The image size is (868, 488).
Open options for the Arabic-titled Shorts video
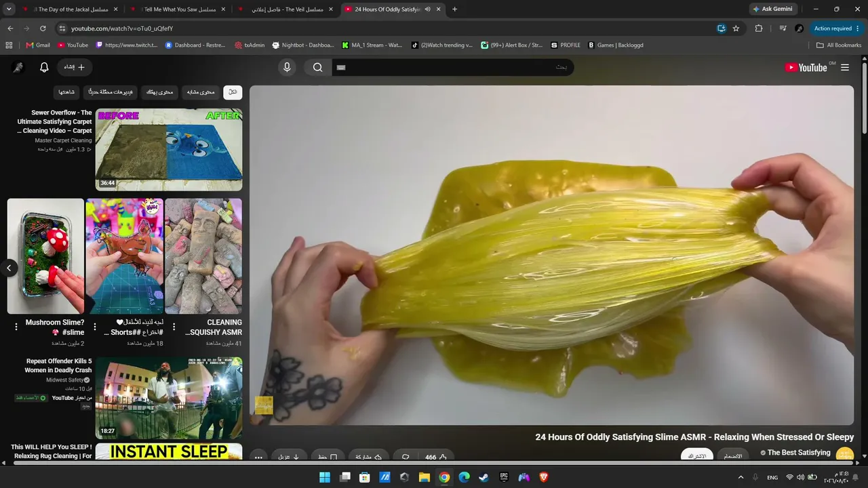point(95,327)
